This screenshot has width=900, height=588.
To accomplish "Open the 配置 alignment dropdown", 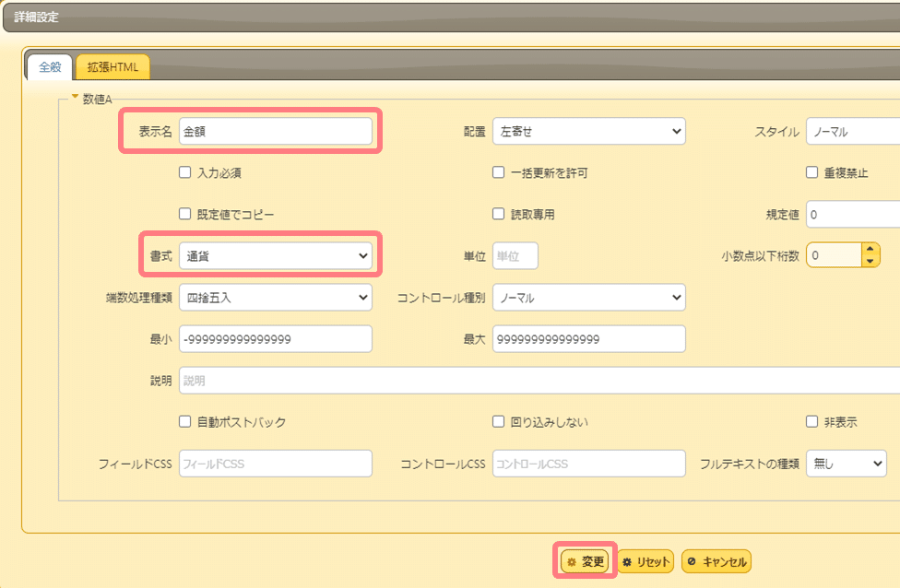I will [x=588, y=132].
